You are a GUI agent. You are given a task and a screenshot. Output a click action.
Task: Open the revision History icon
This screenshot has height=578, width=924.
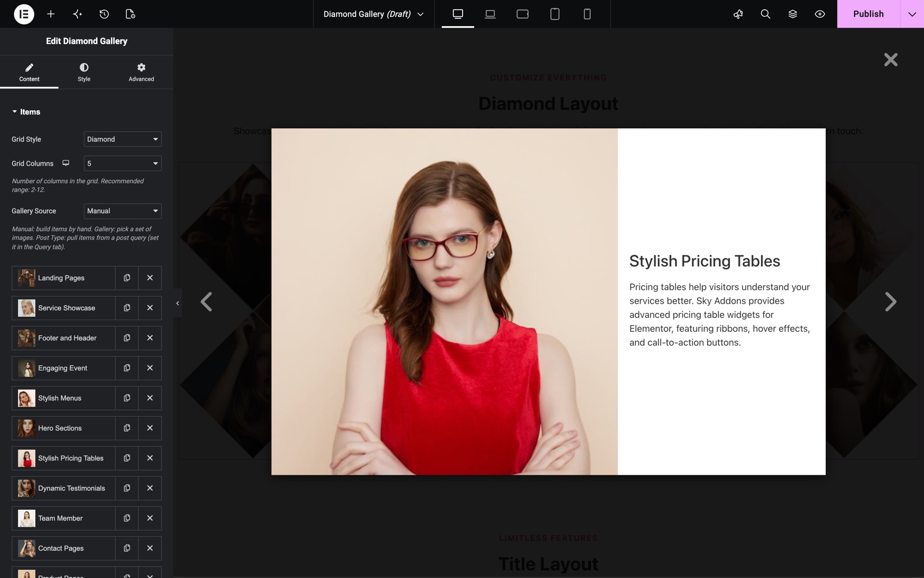[x=104, y=14]
